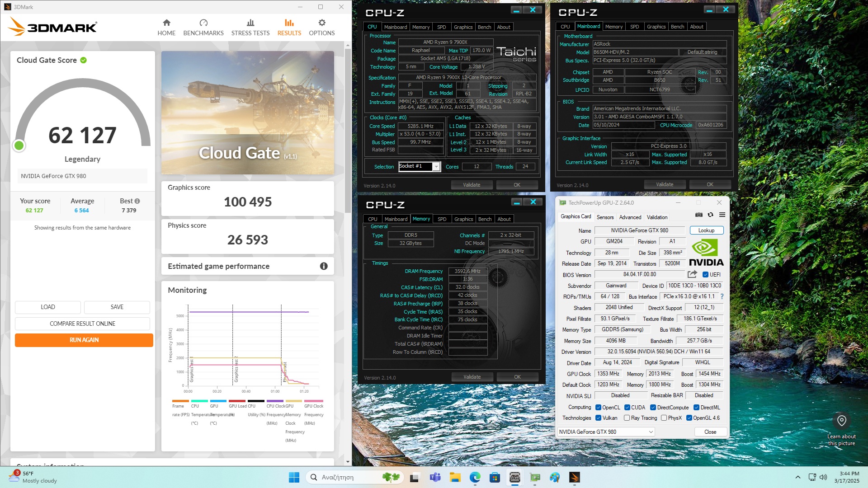The height and width of the screenshot is (488, 868).
Task: Click the Learn about this picture icon
Action: tap(841, 421)
